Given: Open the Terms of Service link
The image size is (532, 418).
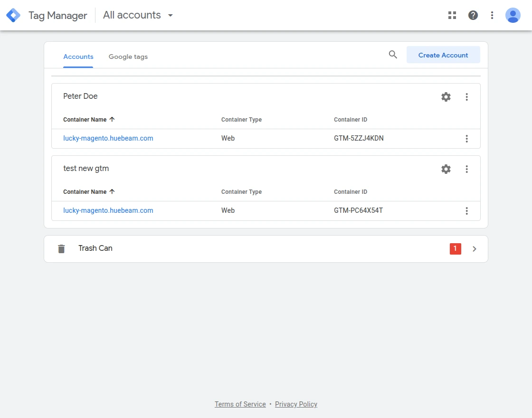Looking at the screenshot, I should [x=240, y=404].
